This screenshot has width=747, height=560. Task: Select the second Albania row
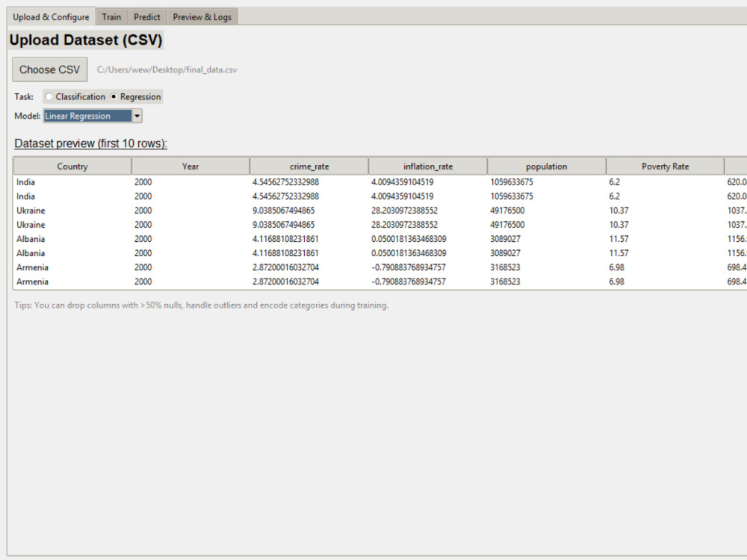point(380,253)
